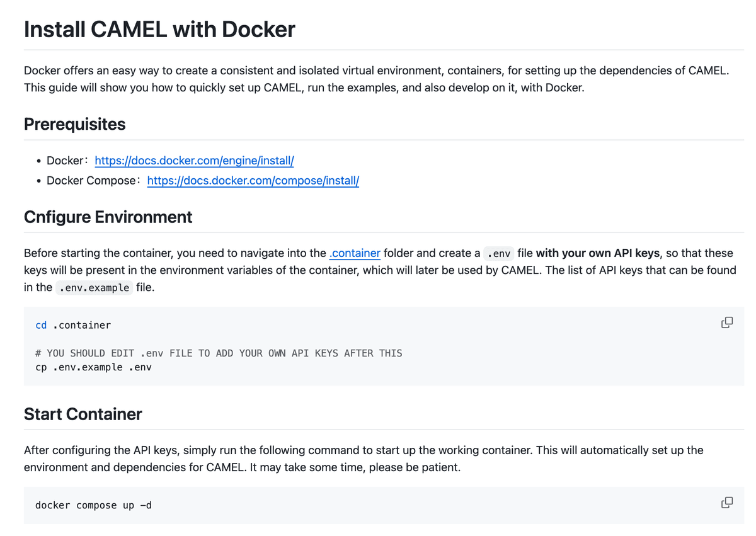Click the cp .env.example .env line

[93, 367]
